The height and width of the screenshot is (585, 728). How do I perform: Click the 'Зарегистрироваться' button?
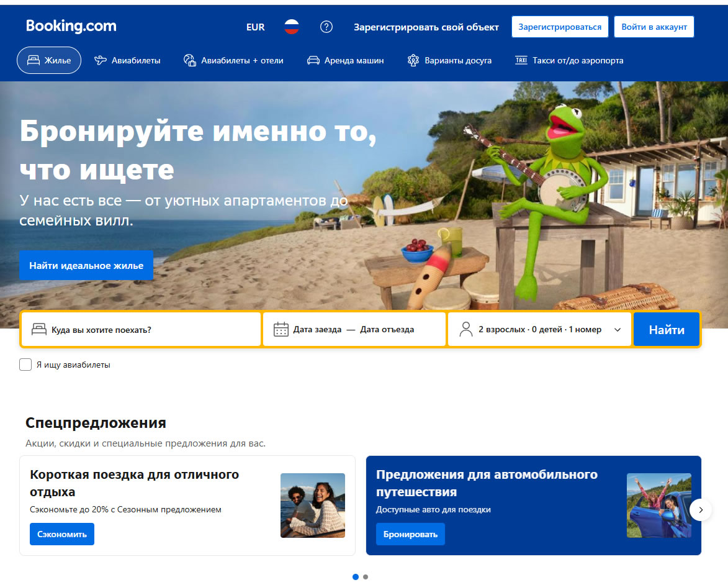560,27
